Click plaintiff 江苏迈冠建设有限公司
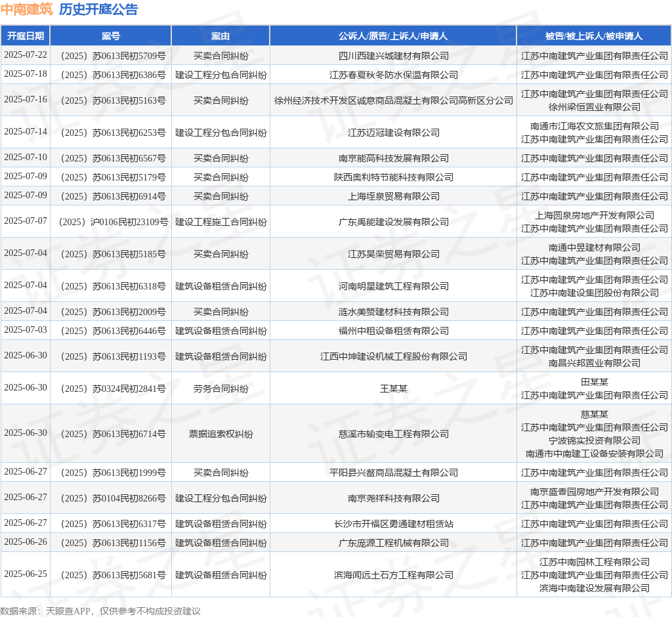672x617 pixels. click(394, 133)
